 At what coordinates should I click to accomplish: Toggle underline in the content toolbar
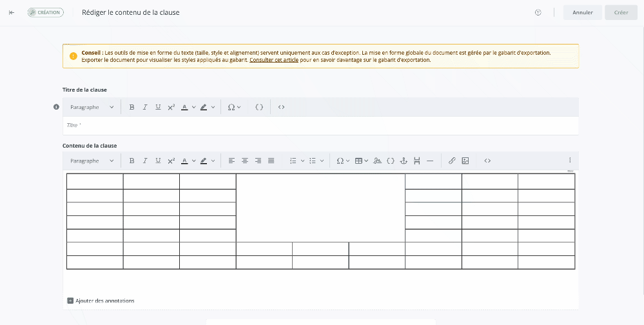(158, 161)
